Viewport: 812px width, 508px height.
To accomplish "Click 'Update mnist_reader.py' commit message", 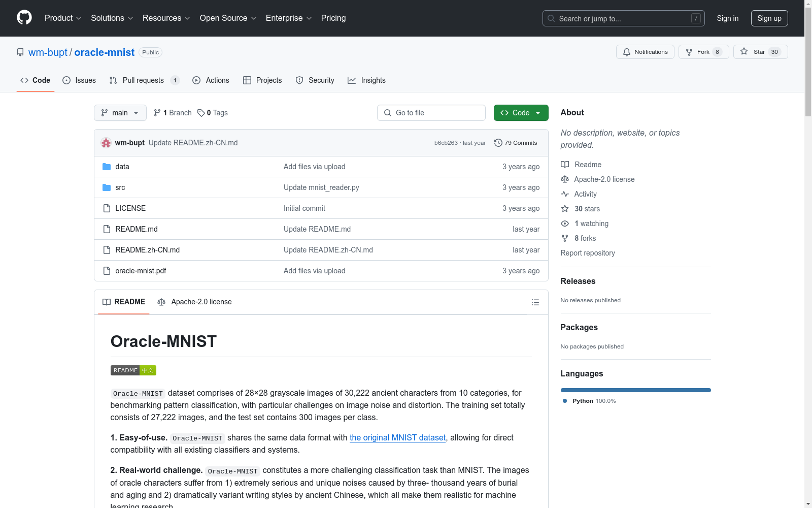I will pos(321,187).
